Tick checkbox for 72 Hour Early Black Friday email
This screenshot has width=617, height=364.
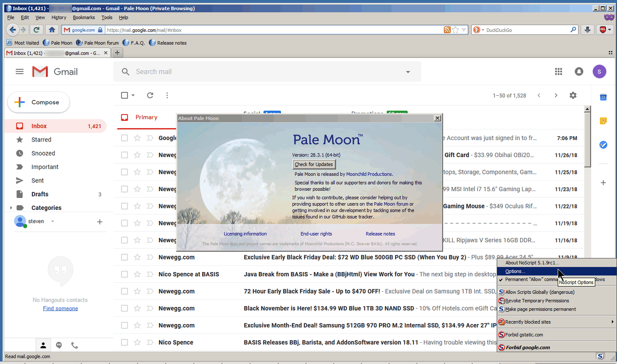click(124, 291)
